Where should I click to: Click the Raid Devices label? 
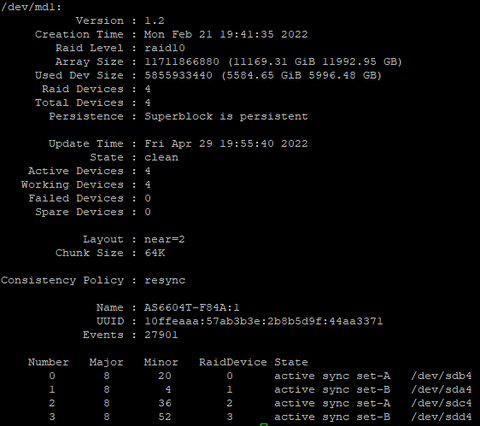tap(83, 89)
